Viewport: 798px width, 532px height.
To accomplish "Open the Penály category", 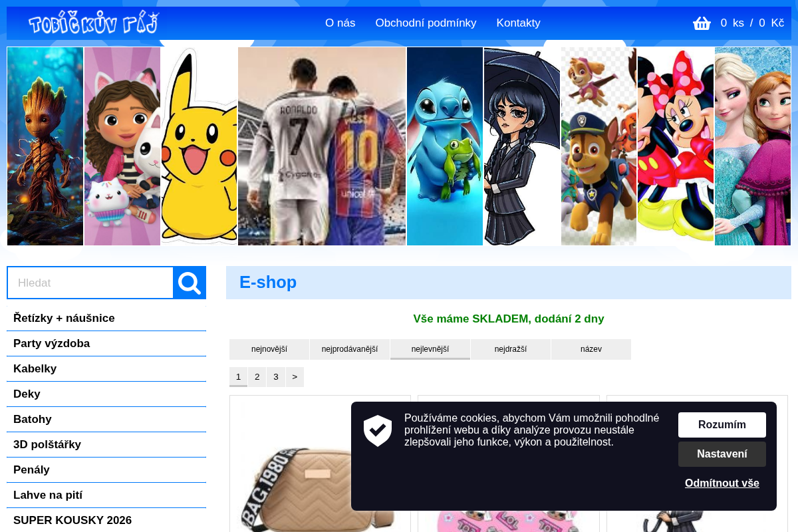I will tap(106, 470).
